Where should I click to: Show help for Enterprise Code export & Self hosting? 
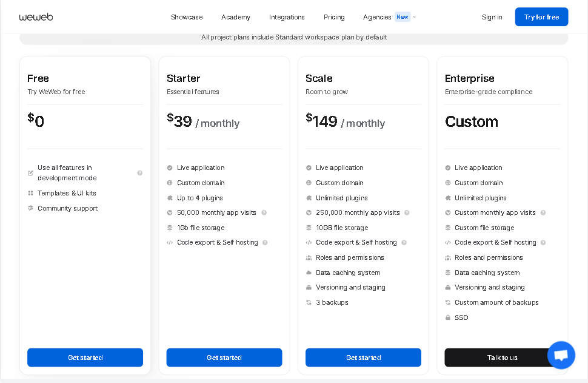pos(543,243)
